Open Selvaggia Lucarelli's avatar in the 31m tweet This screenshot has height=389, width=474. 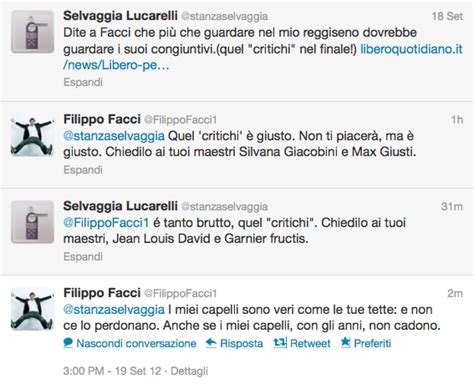[32, 222]
